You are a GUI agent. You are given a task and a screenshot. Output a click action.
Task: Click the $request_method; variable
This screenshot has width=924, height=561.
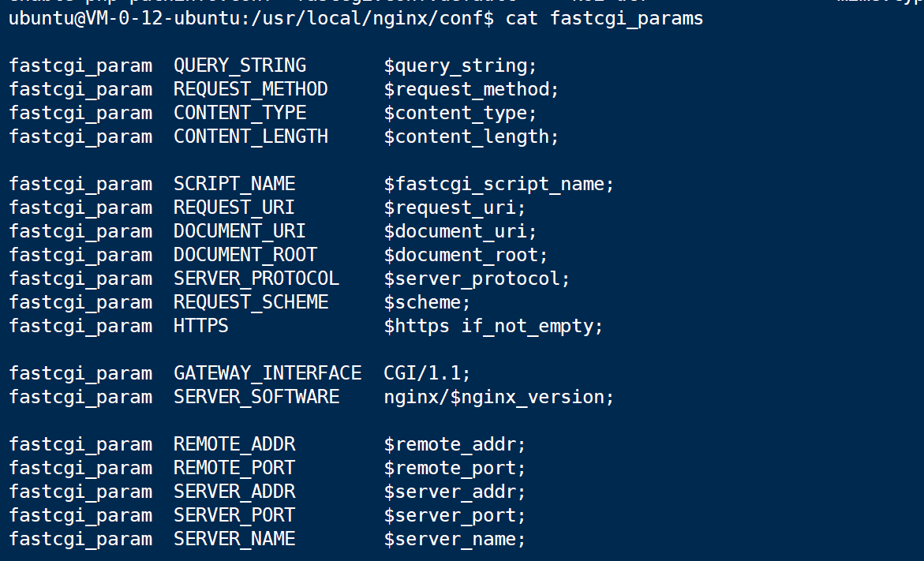click(x=471, y=90)
